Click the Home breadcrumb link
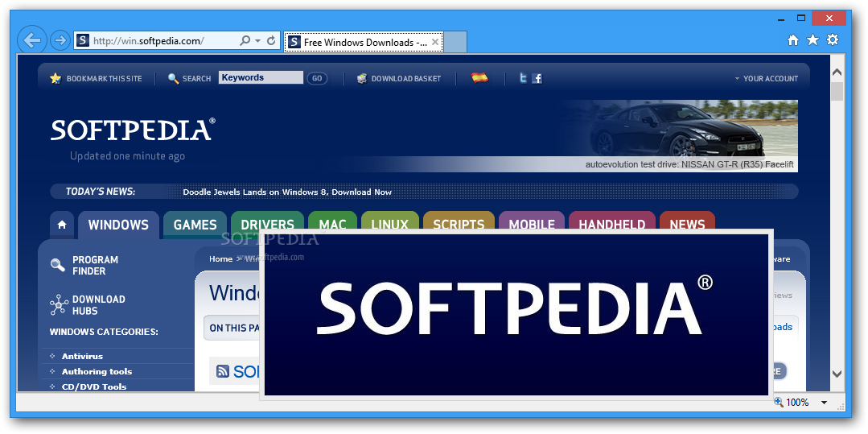The width and height of the screenshot is (868, 434). (x=221, y=258)
